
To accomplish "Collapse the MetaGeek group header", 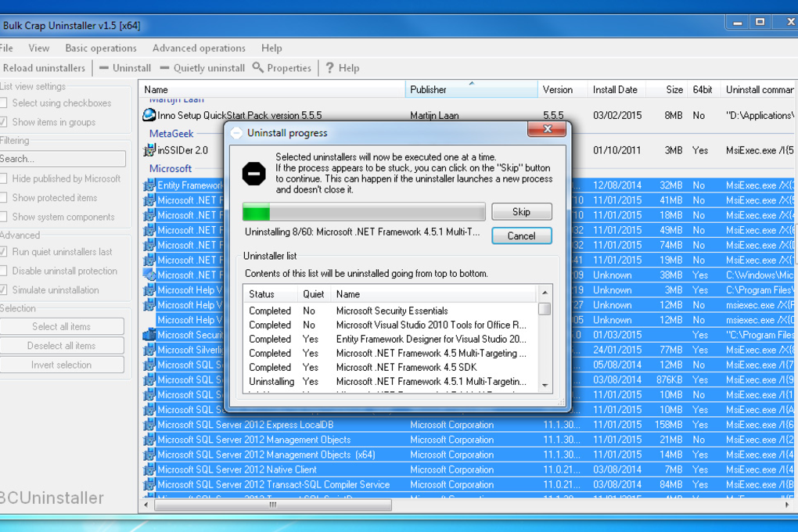I will (171, 133).
